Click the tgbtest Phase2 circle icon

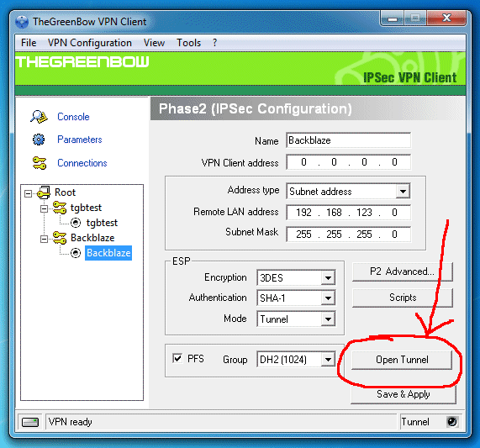[76, 223]
